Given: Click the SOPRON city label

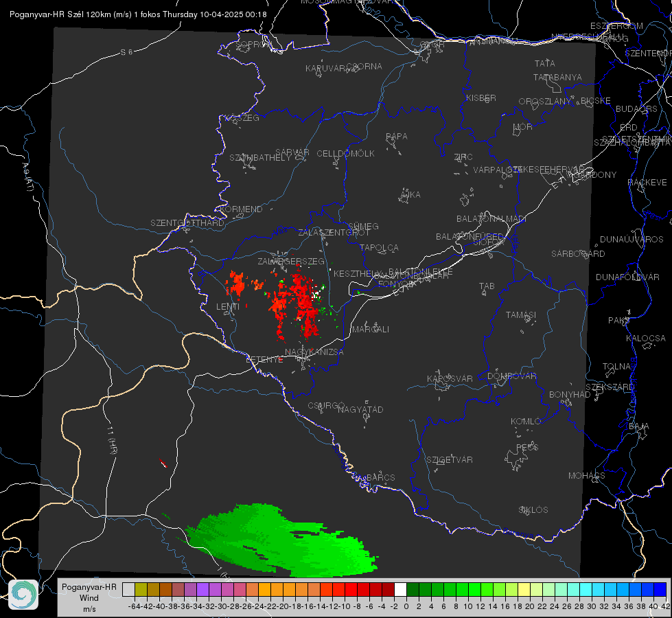Looking at the screenshot, I should [x=254, y=44].
